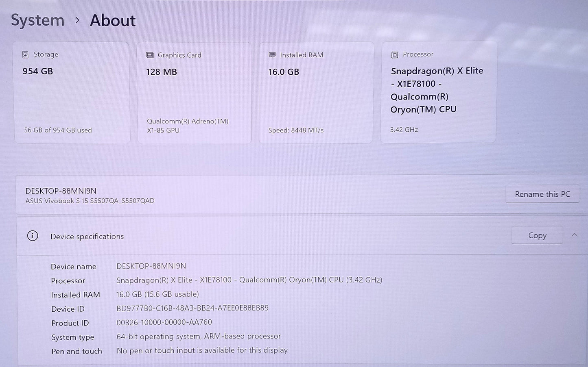Screen dimensions: 588x367
Task: Select the 16.0 GB (15.6 GB usable) value
Action: (157, 294)
